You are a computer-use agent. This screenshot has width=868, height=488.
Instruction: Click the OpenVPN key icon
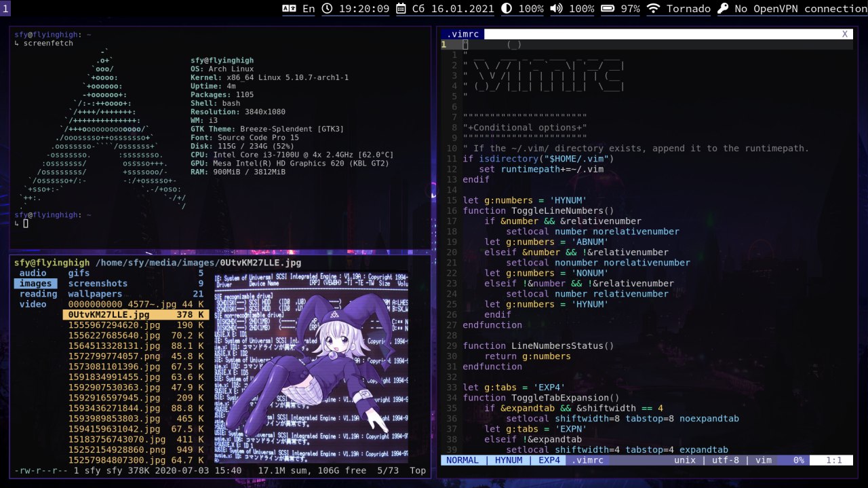[x=723, y=9]
